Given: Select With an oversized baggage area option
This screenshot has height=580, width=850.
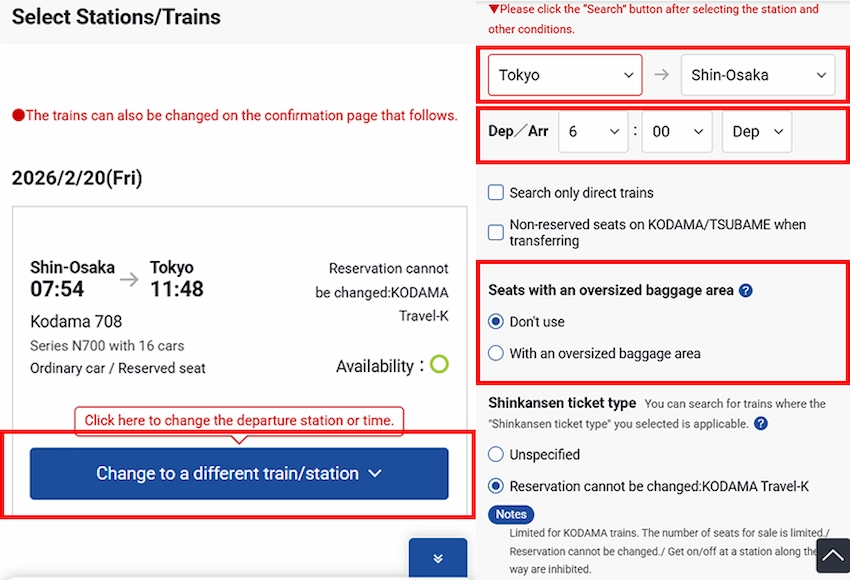Looking at the screenshot, I should point(496,353).
